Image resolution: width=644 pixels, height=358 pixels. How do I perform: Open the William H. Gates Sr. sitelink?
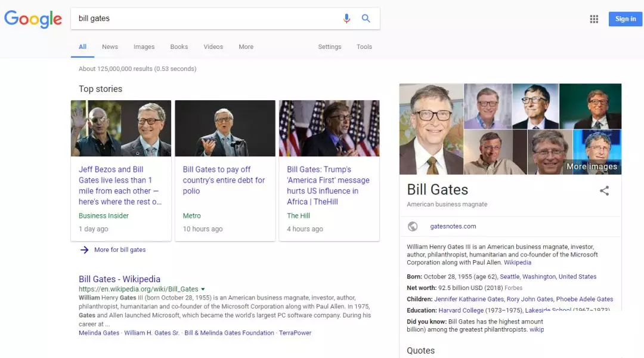151,333
